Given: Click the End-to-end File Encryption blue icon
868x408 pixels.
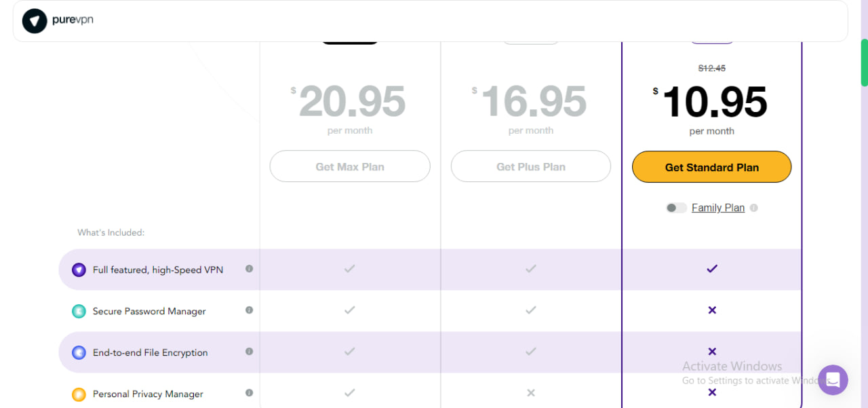Looking at the screenshot, I should 79,352.
